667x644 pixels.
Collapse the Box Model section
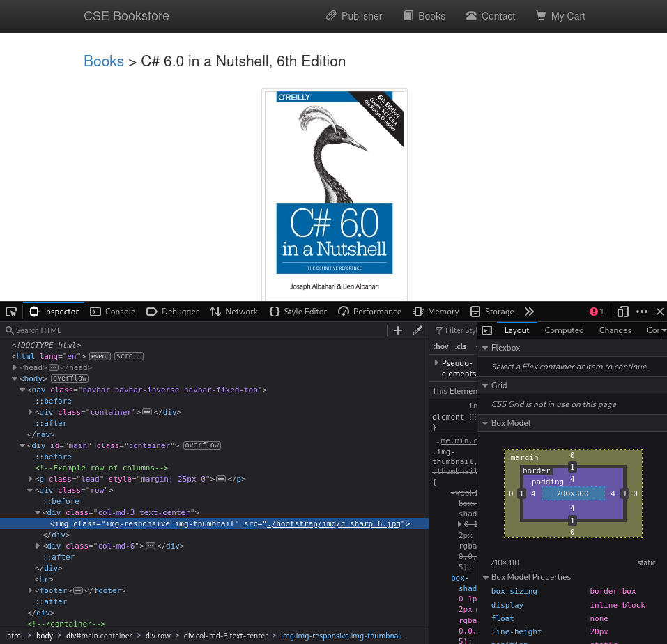[x=485, y=423]
